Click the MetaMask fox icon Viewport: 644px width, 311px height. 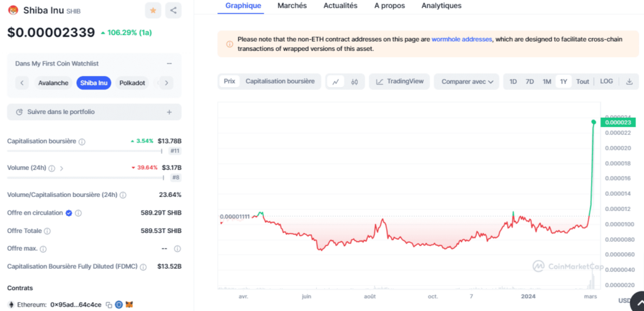(130, 305)
